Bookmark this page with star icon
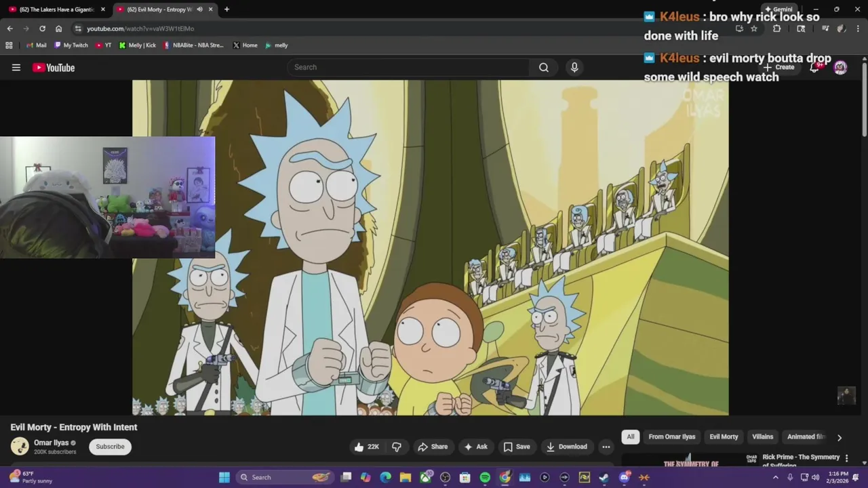Image resolution: width=868 pixels, height=488 pixels. point(753,28)
